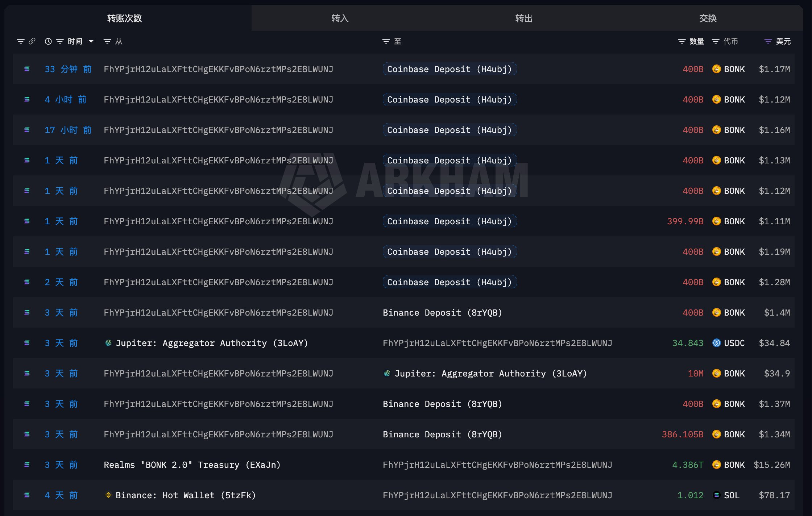Viewport: 812px width, 516px height.
Task: Open Binance Deposit (8rYQB) in the $1.4M row
Action: [442, 312]
